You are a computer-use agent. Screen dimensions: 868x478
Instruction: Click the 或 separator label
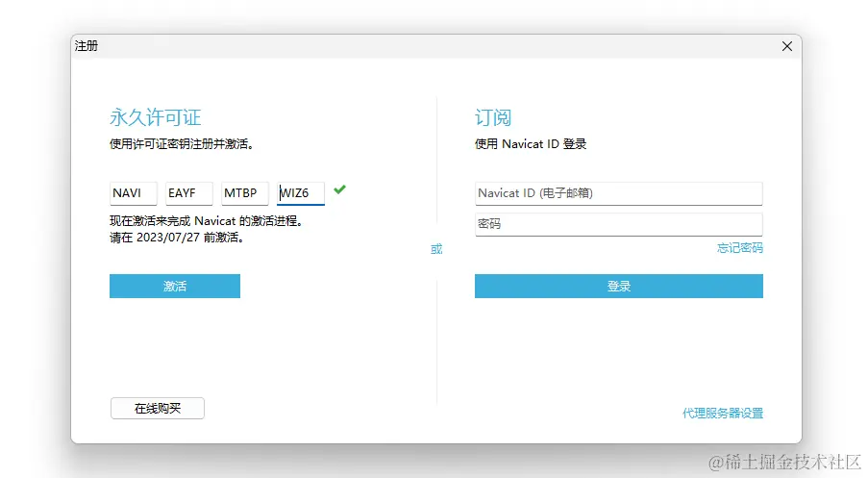436,249
